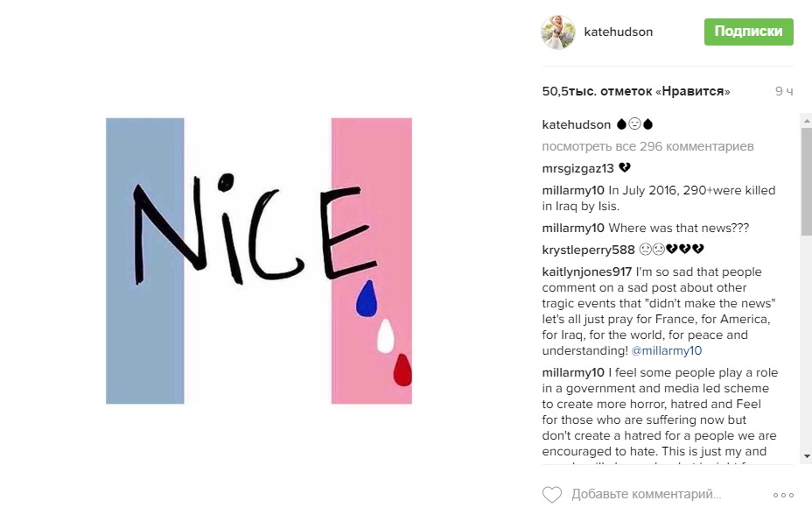This screenshot has height=522, width=812.
Task: Click the Добавьте комментарий input field
Action: click(647, 495)
